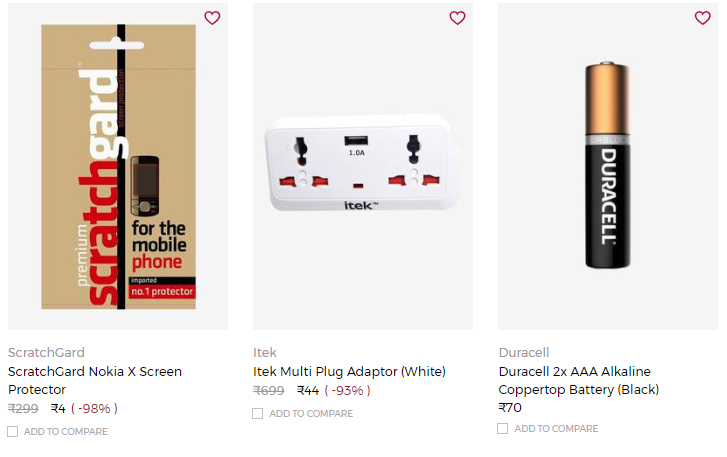Click the -93% discount label

(x=347, y=391)
